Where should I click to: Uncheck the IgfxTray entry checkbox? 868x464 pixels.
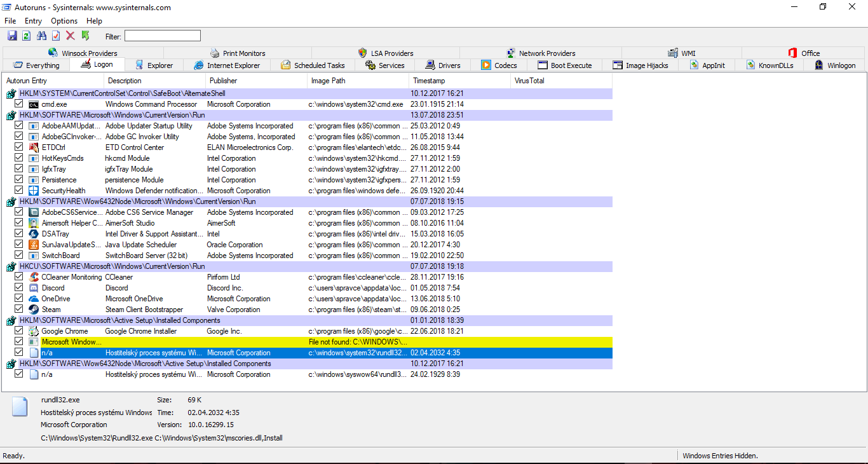(19, 169)
